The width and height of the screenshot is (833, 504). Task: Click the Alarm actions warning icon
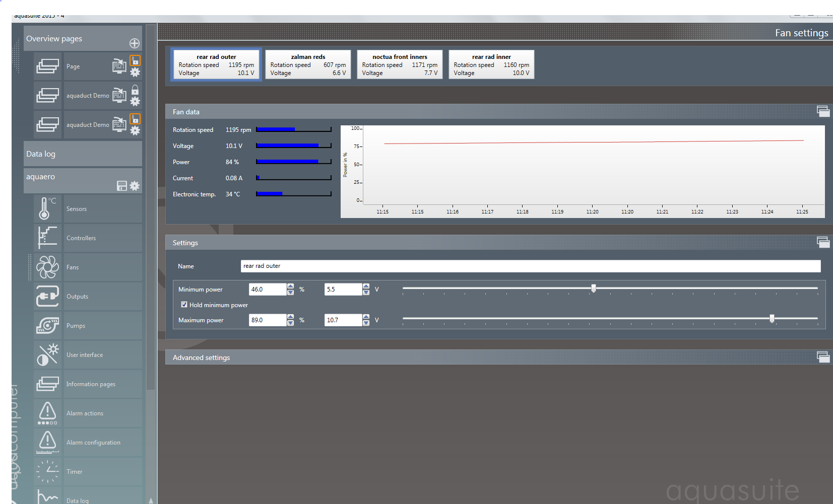tap(47, 413)
